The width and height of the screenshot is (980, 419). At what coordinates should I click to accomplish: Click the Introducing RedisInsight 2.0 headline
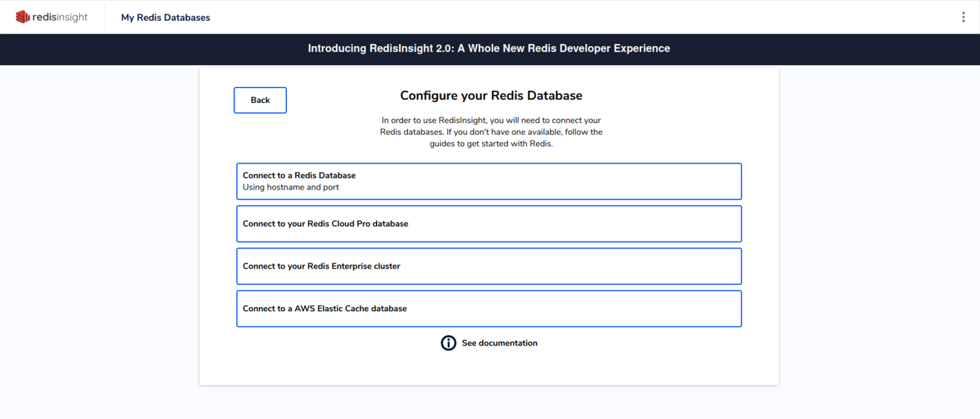pyautogui.click(x=489, y=48)
